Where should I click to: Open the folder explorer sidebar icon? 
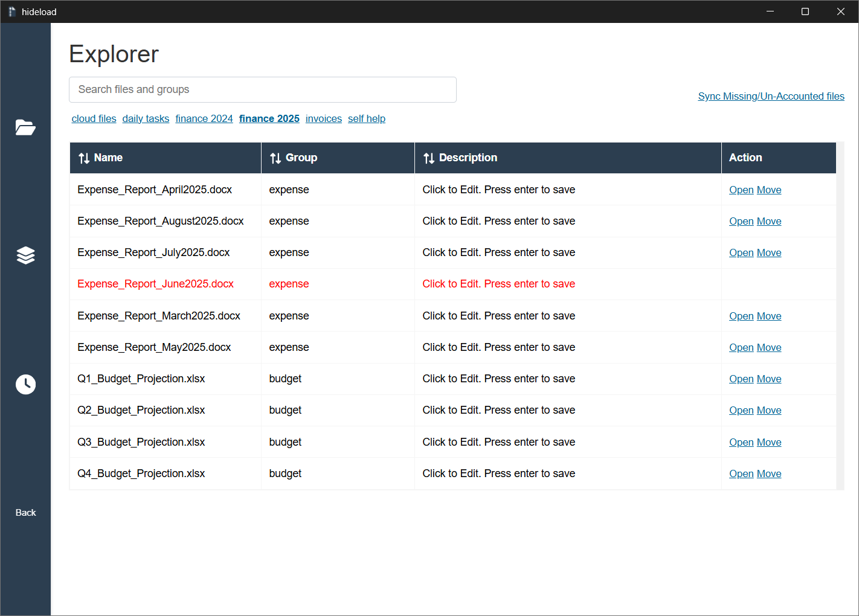click(25, 127)
